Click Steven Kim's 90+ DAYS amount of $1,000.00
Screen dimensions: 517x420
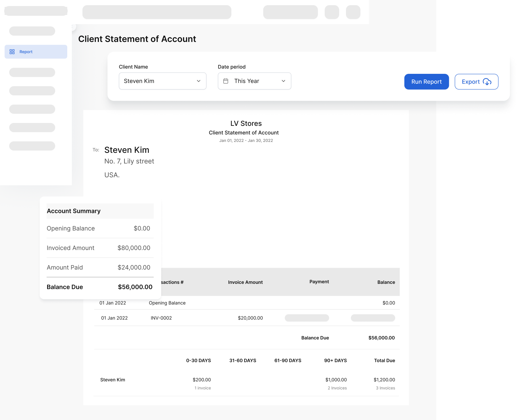tap(336, 379)
